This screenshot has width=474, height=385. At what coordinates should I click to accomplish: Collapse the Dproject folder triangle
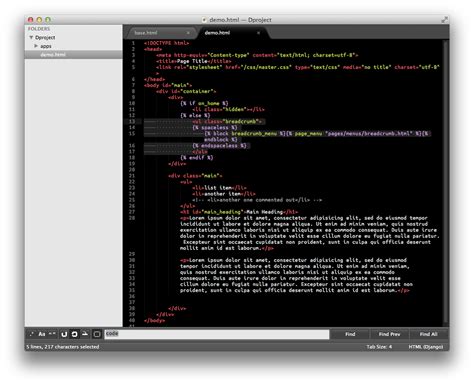coord(31,38)
